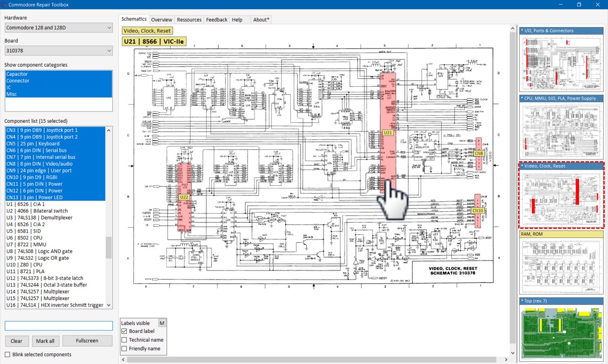The height and width of the screenshot is (364, 608).
Task: Click the component filter text box
Action: [x=59, y=326]
